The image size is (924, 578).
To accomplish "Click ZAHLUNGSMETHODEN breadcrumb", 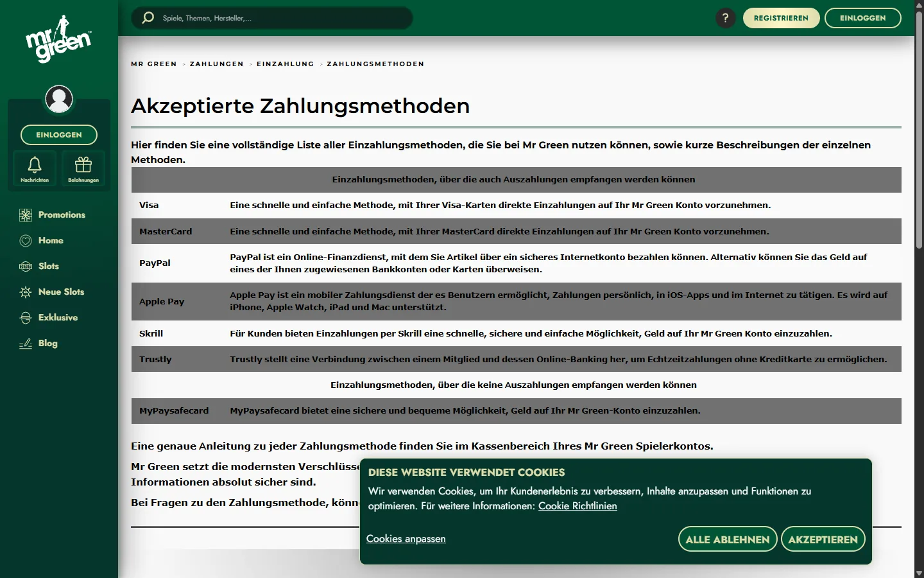I will 375,64.
